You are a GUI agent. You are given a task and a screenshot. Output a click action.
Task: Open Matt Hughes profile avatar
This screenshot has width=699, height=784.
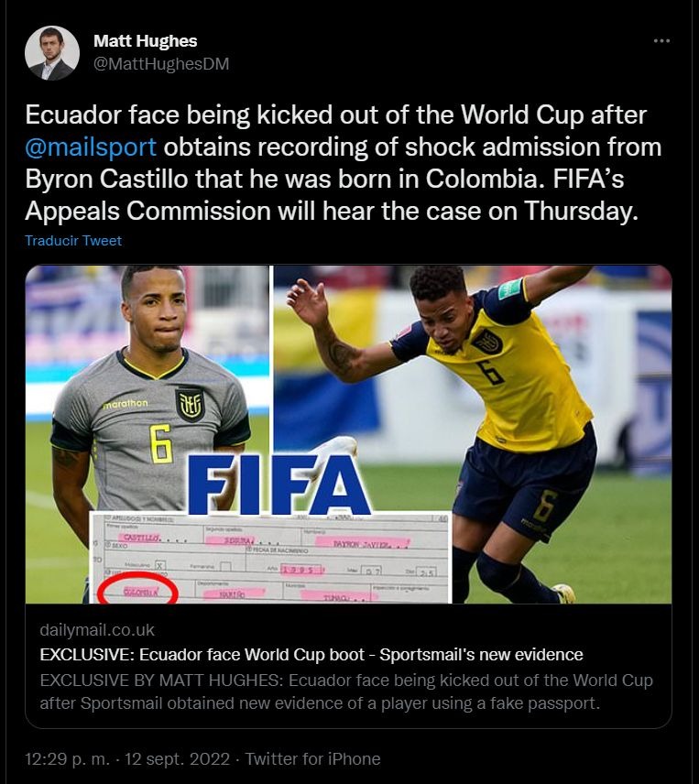click(52, 53)
